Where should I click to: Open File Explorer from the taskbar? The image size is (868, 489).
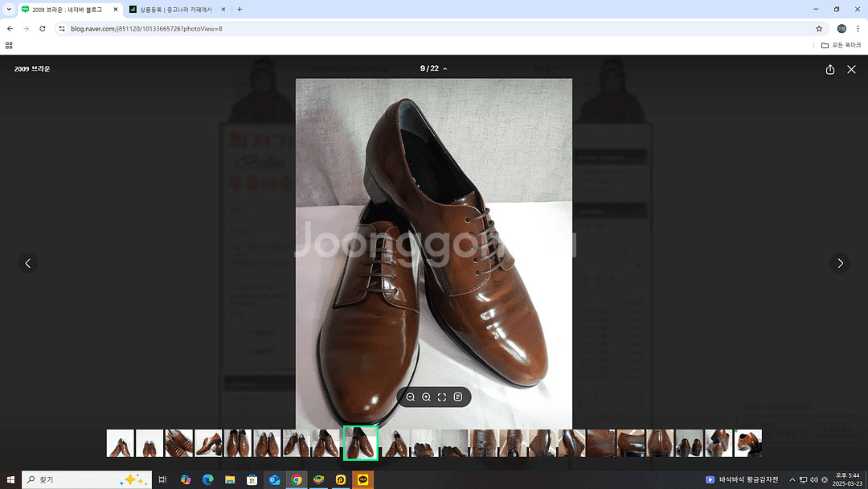pyautogui.click(x=230, y=479)
